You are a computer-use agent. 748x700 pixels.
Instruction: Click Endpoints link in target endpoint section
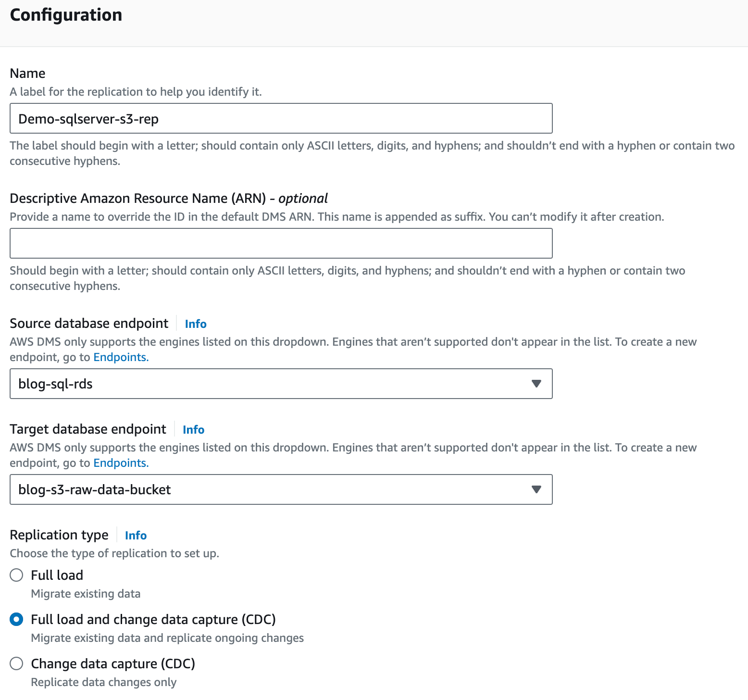click(x=120, y=462)
